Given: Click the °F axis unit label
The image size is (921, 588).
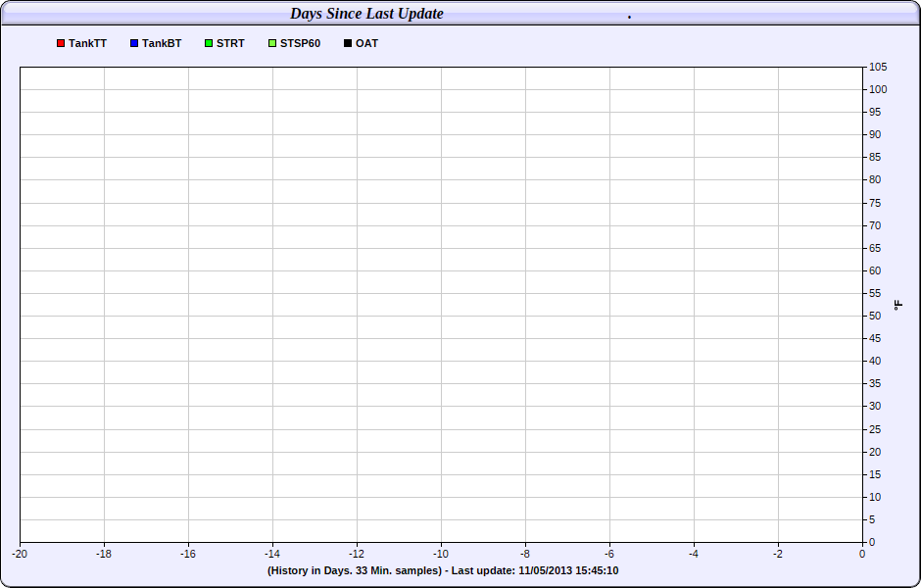Looking at the screenshot, I should pos(898,305).
